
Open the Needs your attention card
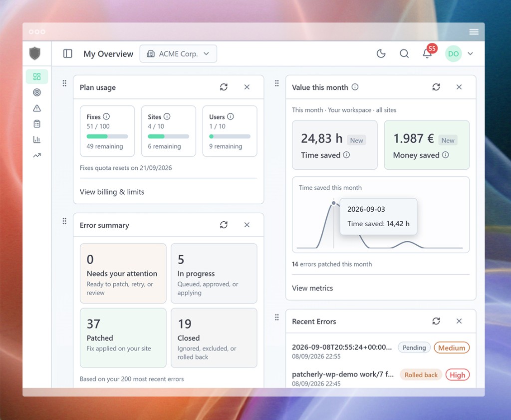123,273
